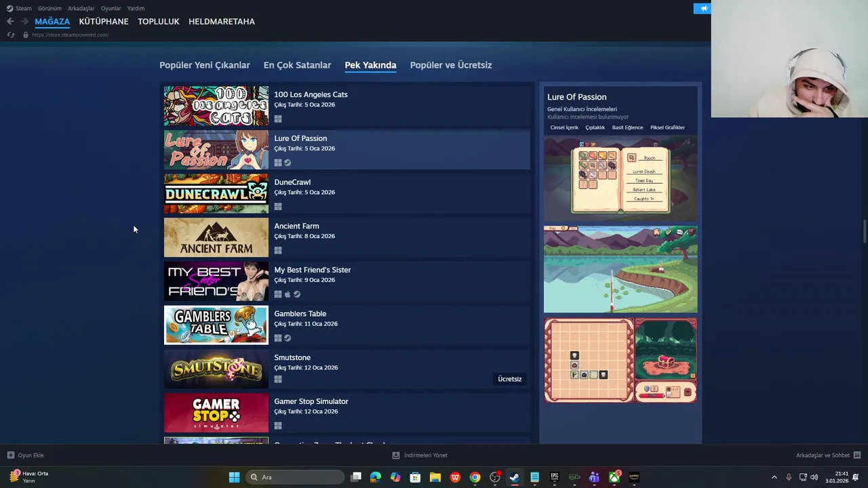Click the taskbar search box Ara

pyautogui.click(x=294, y=477)
